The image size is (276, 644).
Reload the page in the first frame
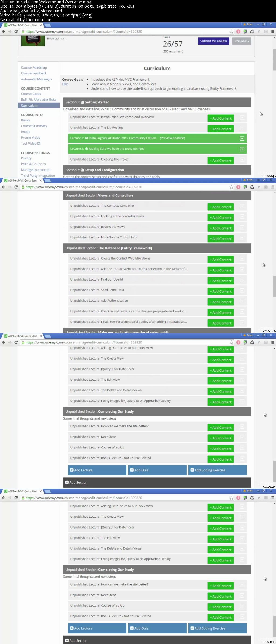pos(16,32)
